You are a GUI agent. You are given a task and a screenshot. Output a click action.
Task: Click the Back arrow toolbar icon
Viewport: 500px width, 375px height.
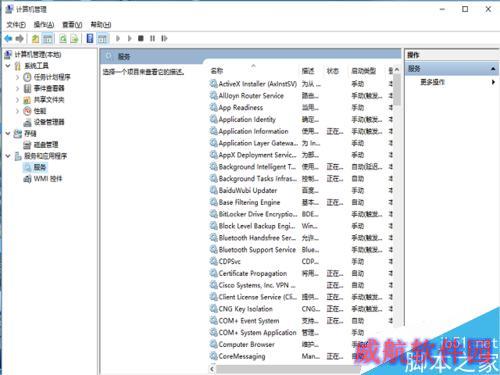coord(8,39)
